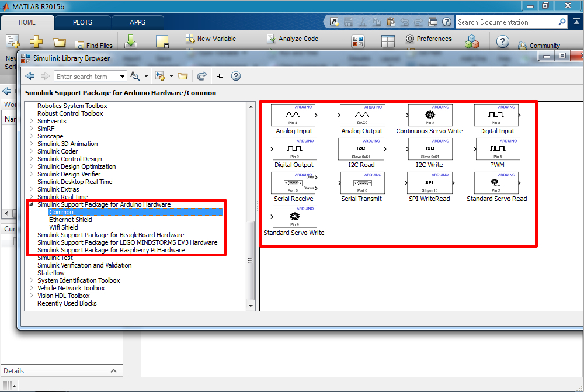This screenshot has width=584, height=392.
Task: Click the Find Files button
Action: point(94,46)
